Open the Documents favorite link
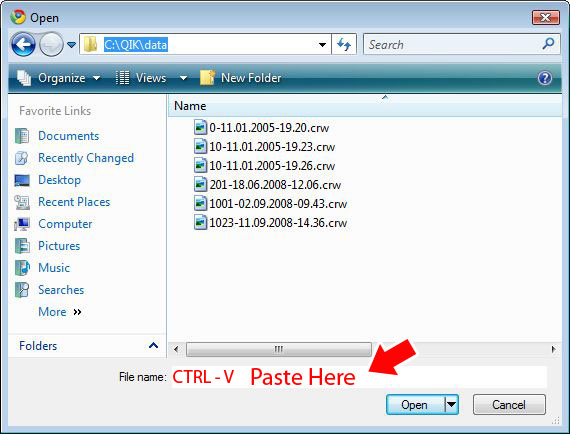This screenshot has height=434, width=570. pos(68,136)
